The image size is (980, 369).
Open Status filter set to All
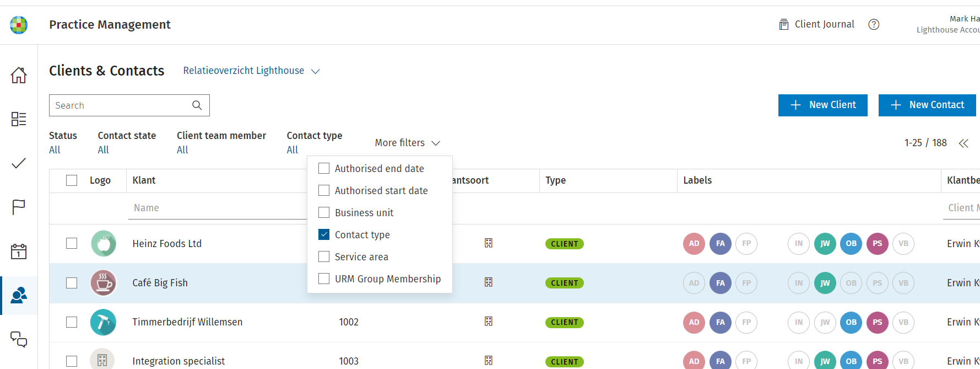[x=55, y=150]
